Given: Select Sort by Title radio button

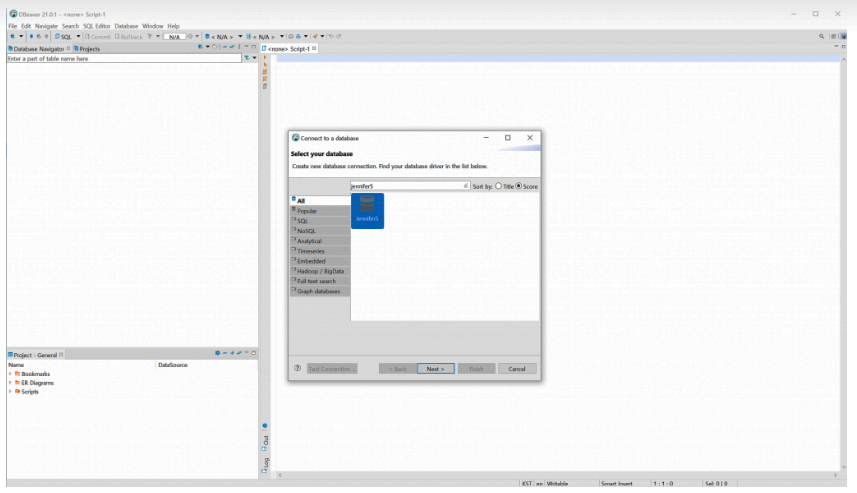Looking at the screenshot, I should coord(498,186).
